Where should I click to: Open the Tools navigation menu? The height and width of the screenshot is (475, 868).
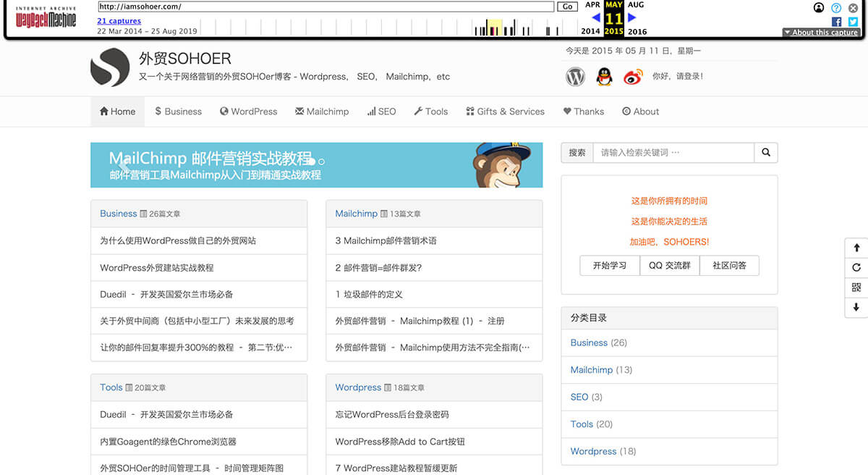coord(430,112)
